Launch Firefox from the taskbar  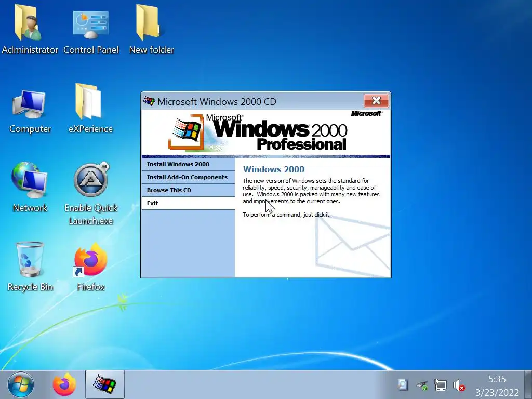click(x=64, y=385)
